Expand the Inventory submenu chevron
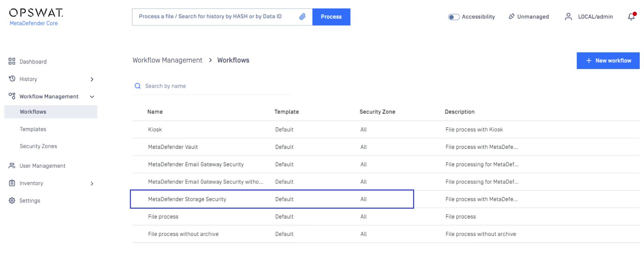Image resolution: width=644 pixels, height=257 pixels. [92, 184]
